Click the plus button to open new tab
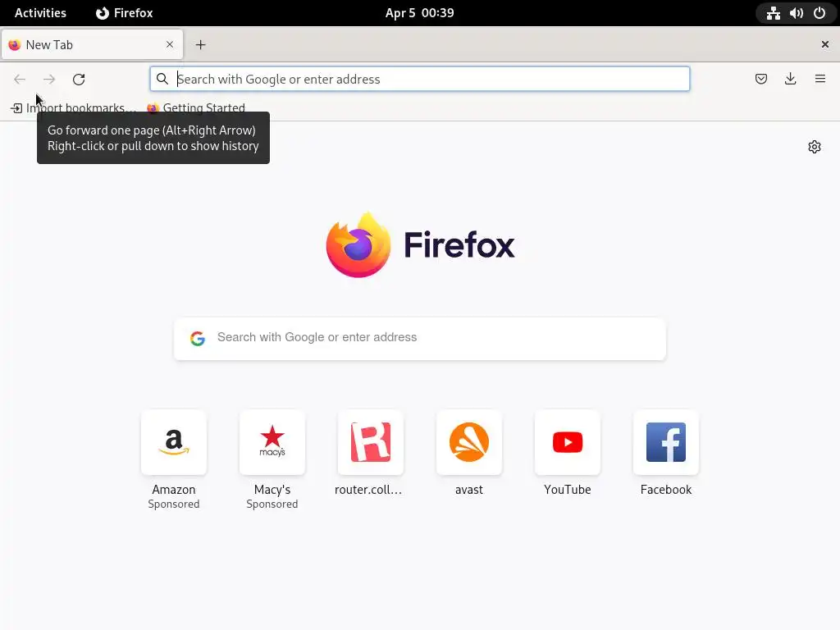The height and width of the screenshot is (630, 840). point(200,45)
